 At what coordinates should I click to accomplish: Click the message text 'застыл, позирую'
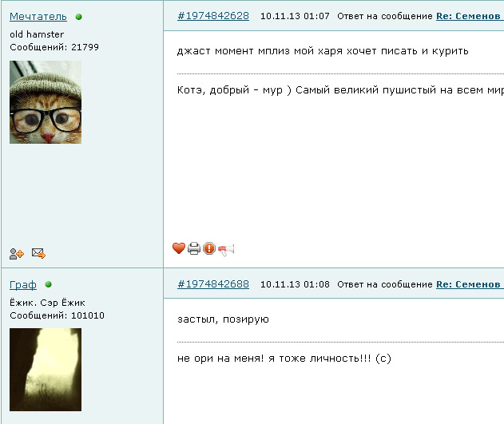pyautogui.click(x=223, y=319)
